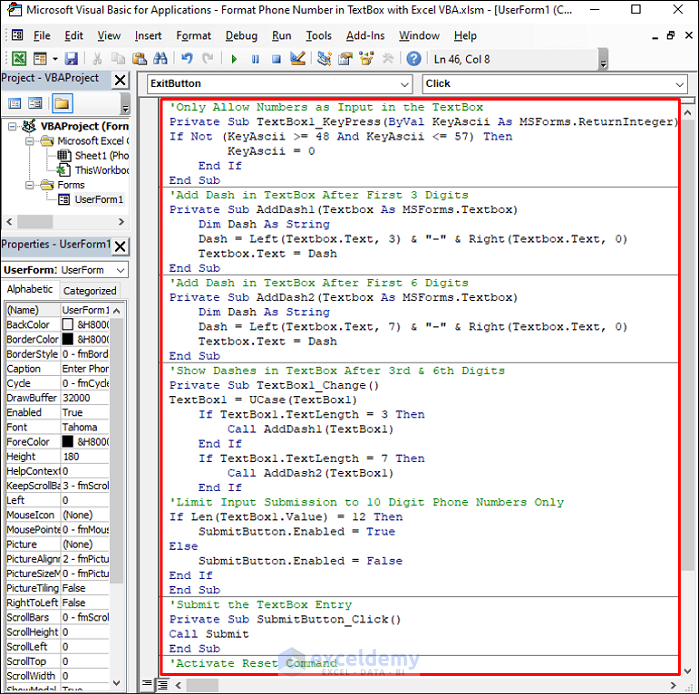Toggle Folders view in Project panel
This screenshot has height=694, width=699.
pyautogui.click(x=62, y=103)
